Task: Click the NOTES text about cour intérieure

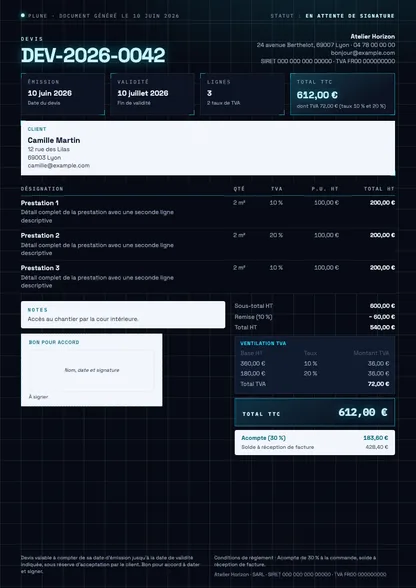Action: tap(83, 319)
